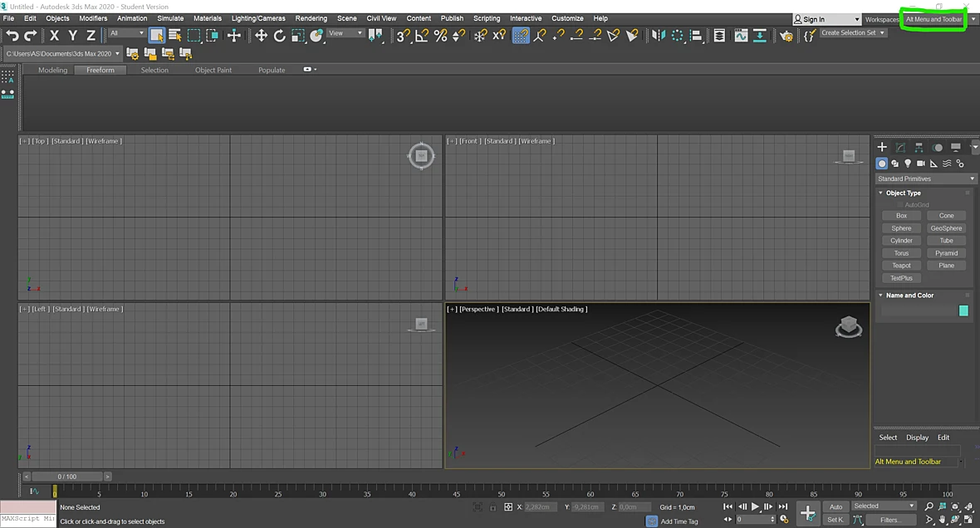Click the timeline current frame marker

(x=55, y=491)
